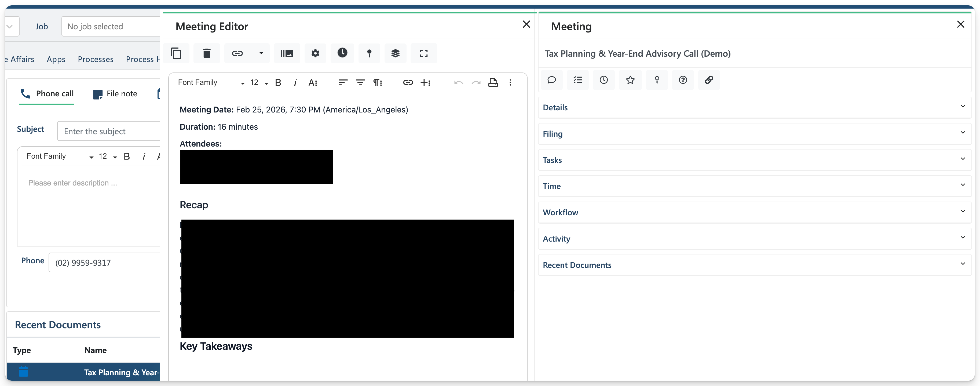Open the Processes menu item
Viewport: 980px width, 386px height.
(x=96, y=59)
